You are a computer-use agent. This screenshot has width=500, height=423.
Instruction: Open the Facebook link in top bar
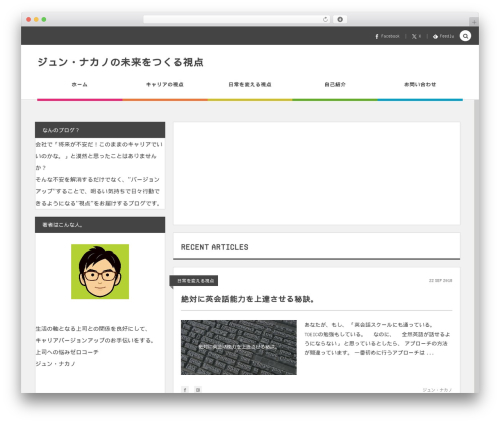pyautogui.click(x=387, y=36)
